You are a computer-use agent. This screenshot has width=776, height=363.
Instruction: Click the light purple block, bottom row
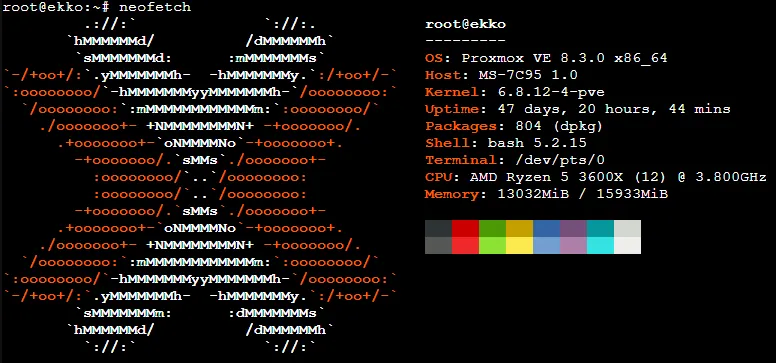tap(574, 245)
